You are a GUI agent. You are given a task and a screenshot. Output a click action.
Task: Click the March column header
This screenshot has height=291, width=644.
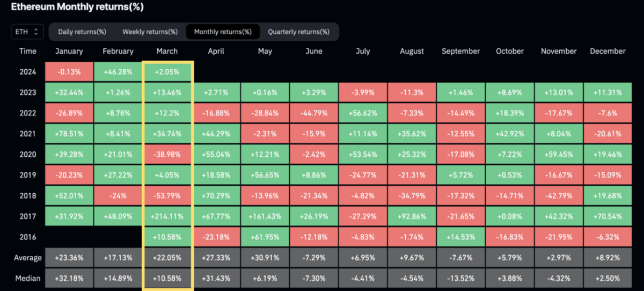coord(166,52)
